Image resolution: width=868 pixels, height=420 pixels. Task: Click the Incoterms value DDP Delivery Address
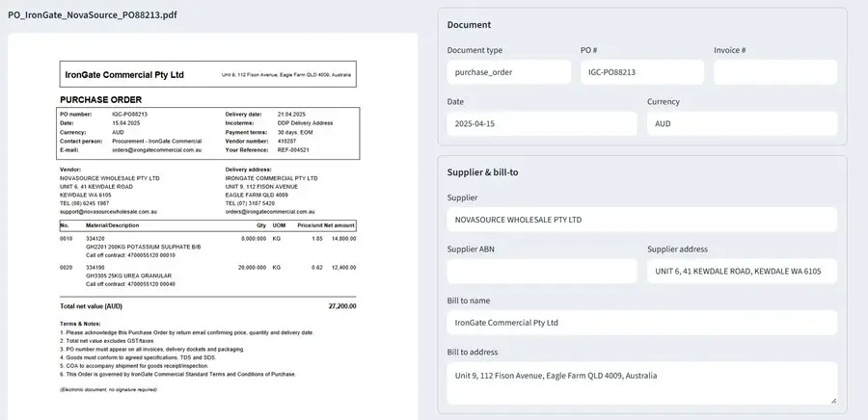[x=305, y=123]
